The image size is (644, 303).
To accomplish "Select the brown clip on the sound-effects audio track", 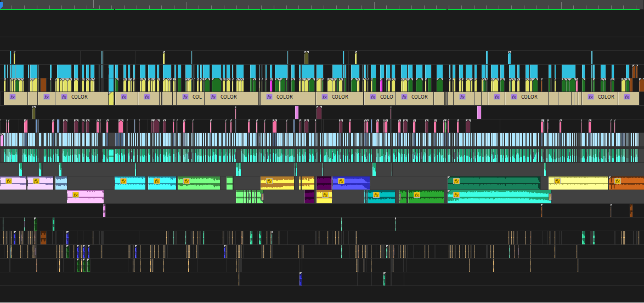I will click(43, 238).
